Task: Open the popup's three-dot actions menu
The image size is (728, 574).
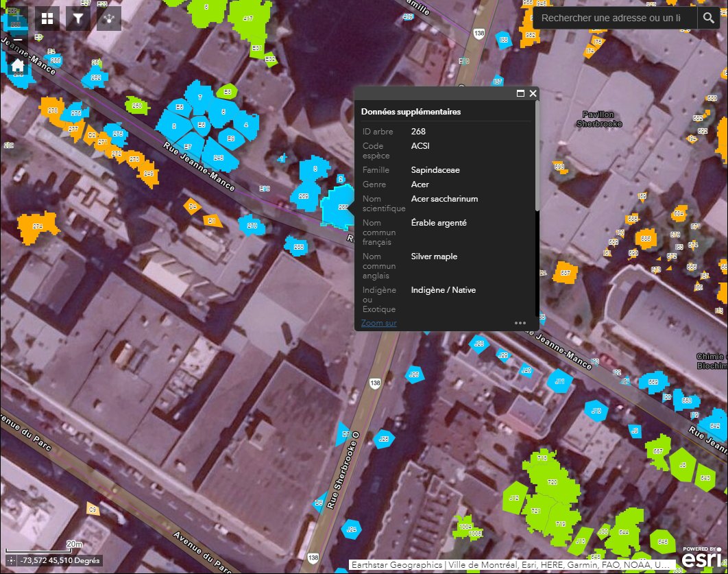Action: click(x=520, y=323)
